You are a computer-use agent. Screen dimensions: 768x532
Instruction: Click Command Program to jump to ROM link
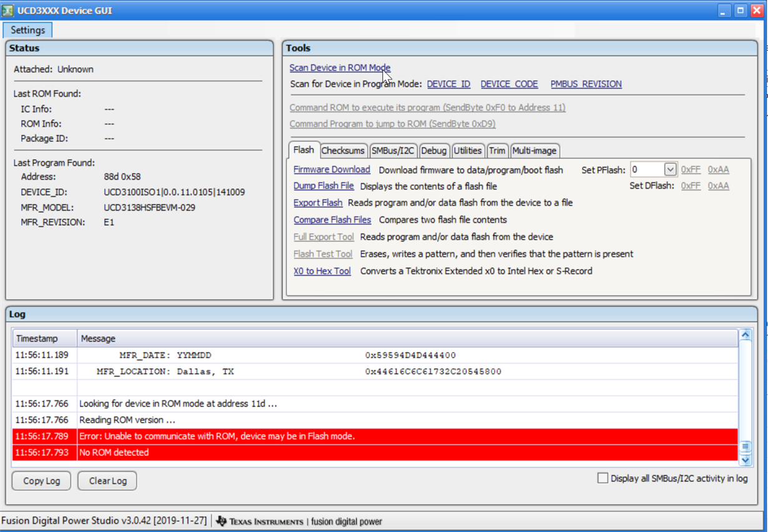[x=393, y=124]
